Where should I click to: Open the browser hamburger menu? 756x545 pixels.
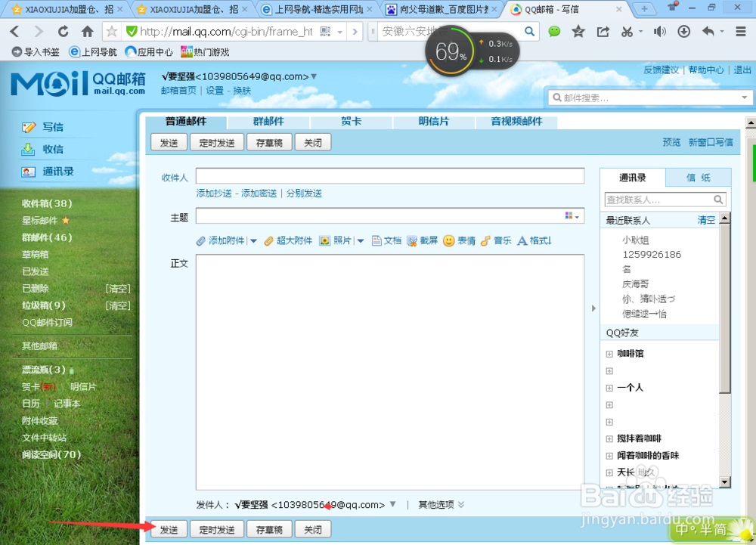click(x=741, y=32)
